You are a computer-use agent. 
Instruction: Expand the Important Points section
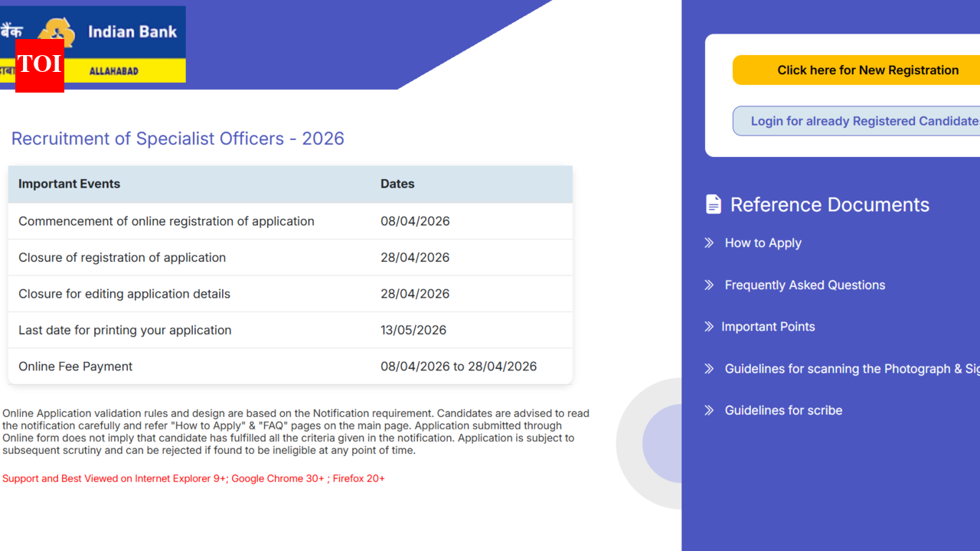coord(768,327)
